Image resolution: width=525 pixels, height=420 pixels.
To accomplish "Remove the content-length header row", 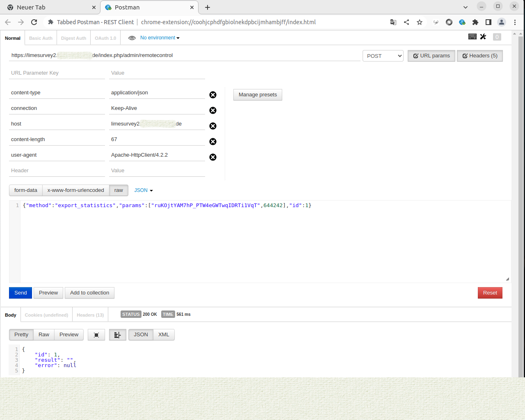I will [x=213, y=142].
